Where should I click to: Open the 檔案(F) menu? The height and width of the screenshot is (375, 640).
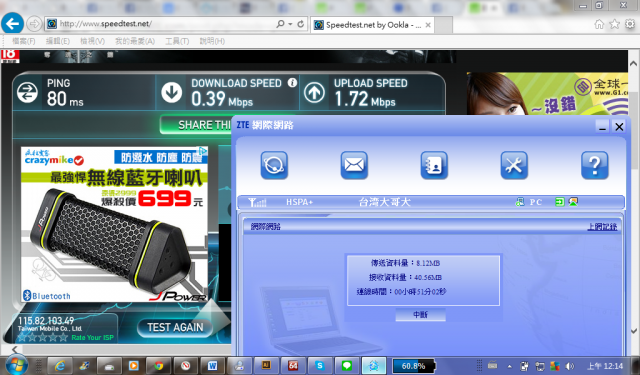[x=23, y=41]
